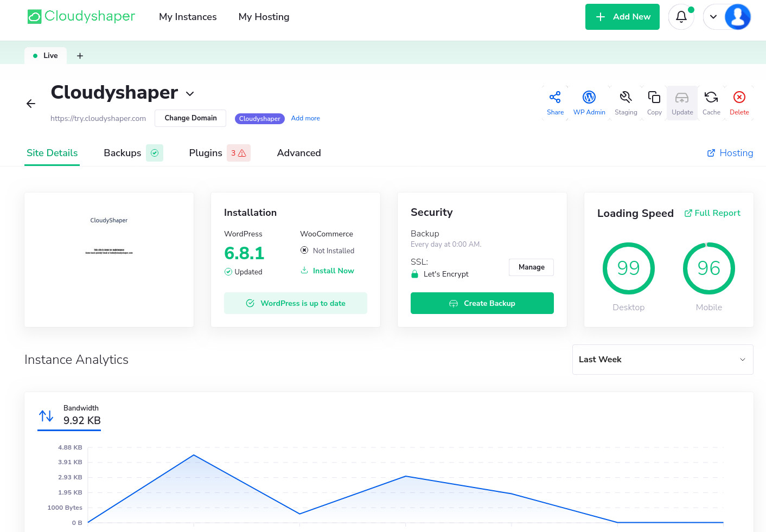Click the Cache icon
Viewport: 766px width, 532px height.
coord(711,102)
